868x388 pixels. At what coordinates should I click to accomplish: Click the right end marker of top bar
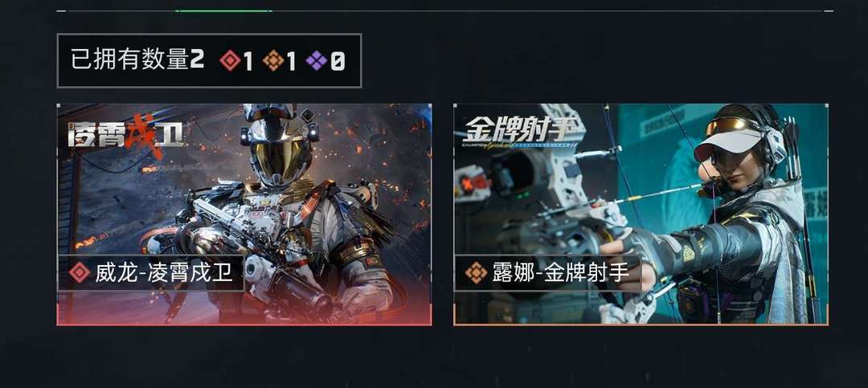click(x=828, y=10)
